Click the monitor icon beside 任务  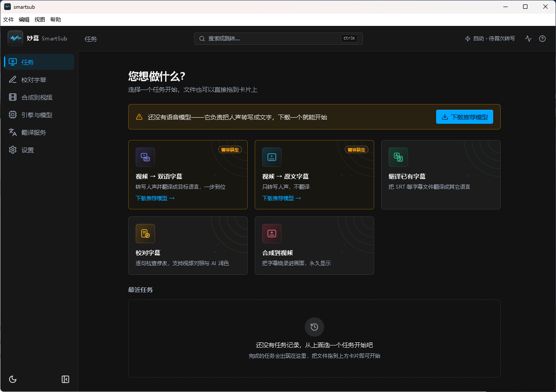coord(13,62)
